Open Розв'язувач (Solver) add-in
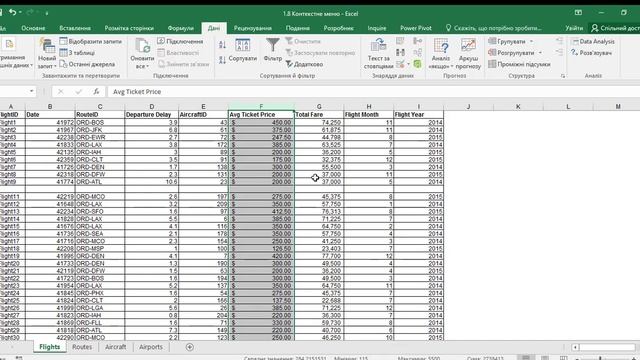Viewport: 640px width, 360px height. point(591,53)
